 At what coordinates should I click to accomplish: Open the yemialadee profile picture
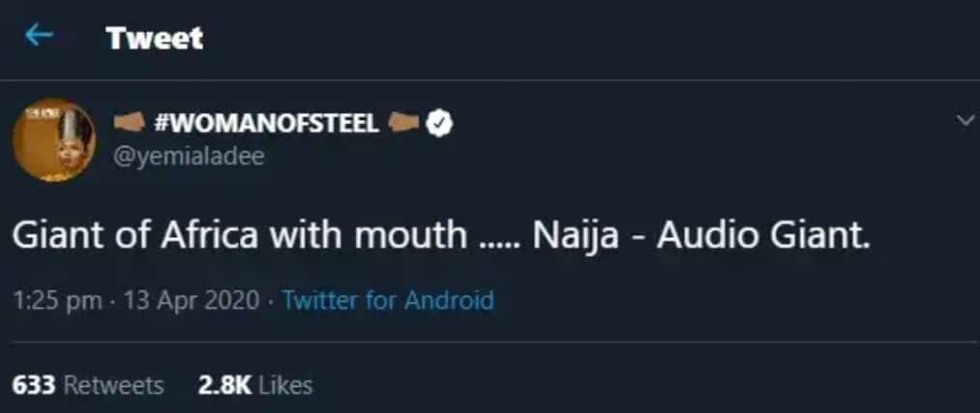(x=53, y=140)
